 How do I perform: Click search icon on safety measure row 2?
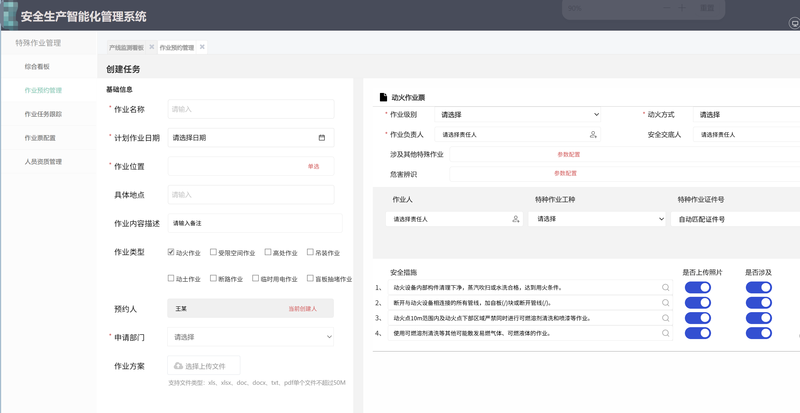click(665, 303)
